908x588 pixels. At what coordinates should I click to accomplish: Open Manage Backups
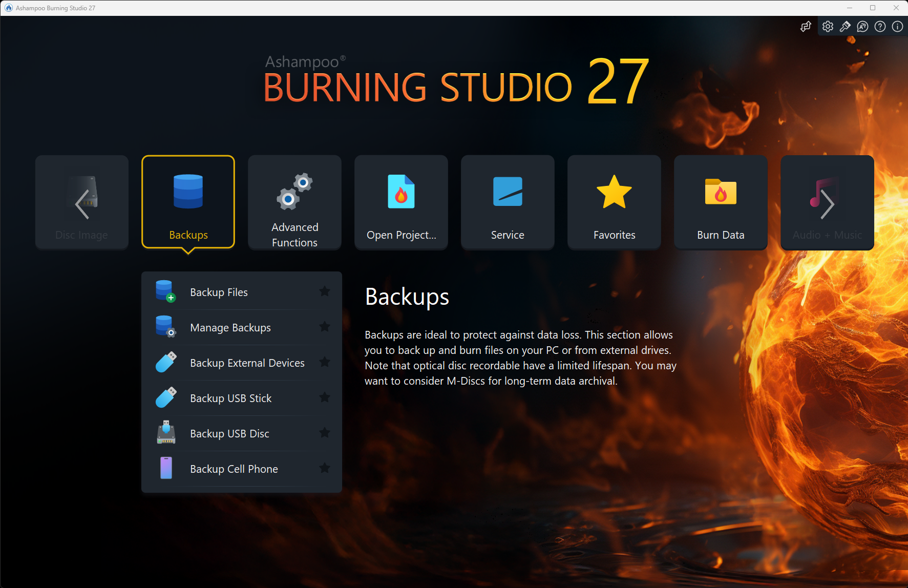(230, 327)
